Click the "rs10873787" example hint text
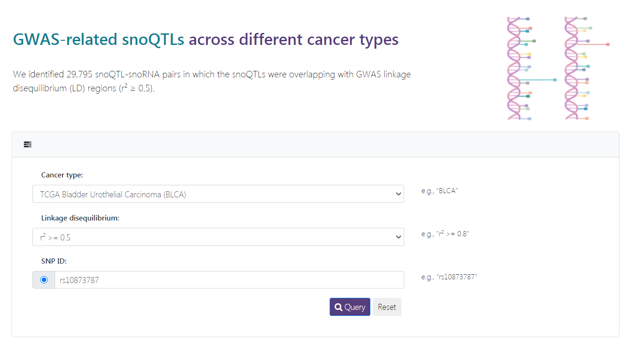The image size is (644, 346). point(449,277)
